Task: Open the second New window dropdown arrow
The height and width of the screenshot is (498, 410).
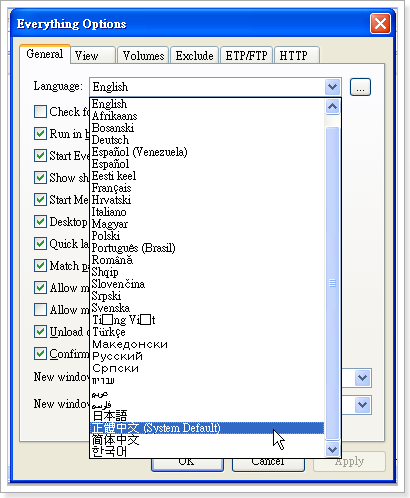Action: click(x=363, y=405)
